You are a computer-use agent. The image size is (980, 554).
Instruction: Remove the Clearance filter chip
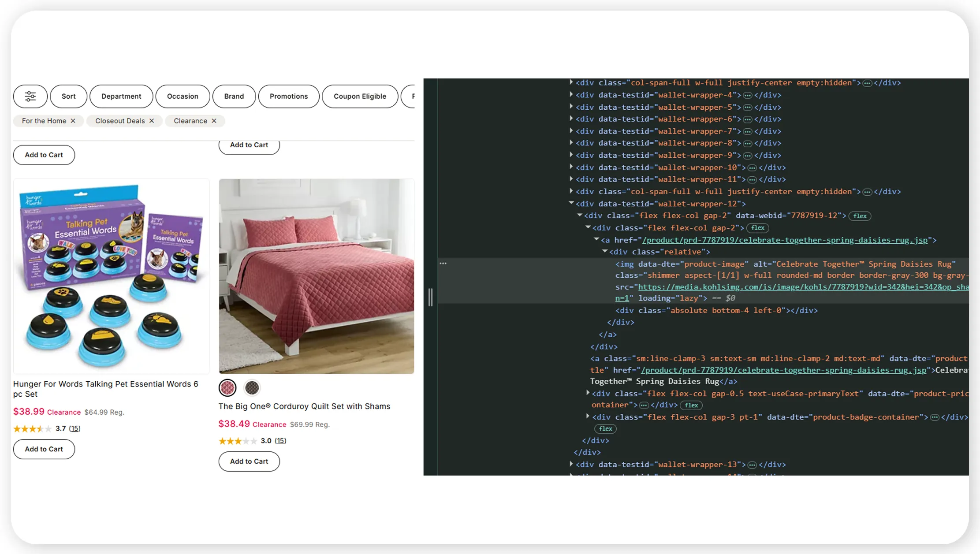click(214, 121)
